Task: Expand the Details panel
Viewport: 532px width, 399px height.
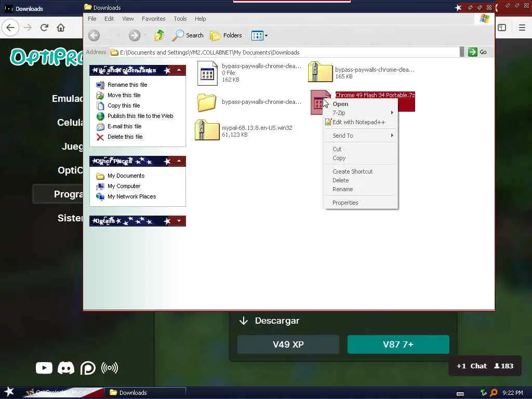Action: point(179,221)
